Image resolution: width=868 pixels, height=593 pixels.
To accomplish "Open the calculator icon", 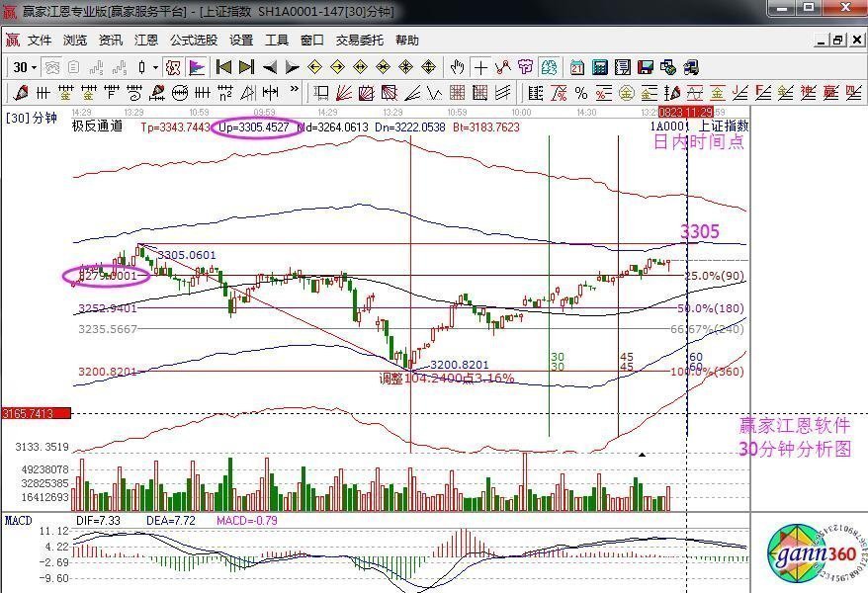I will [x=599, y=67].
